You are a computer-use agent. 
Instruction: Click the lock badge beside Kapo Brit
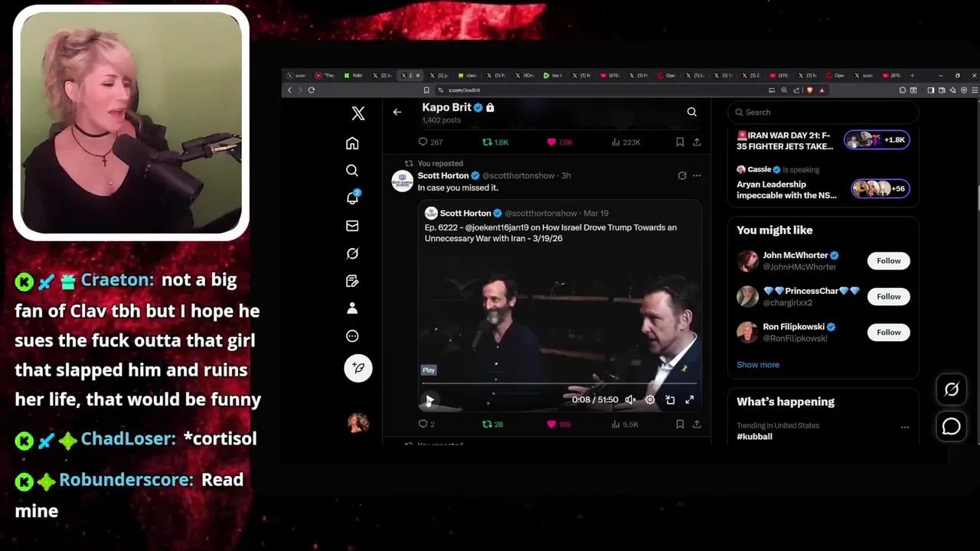tap(490, 108)
